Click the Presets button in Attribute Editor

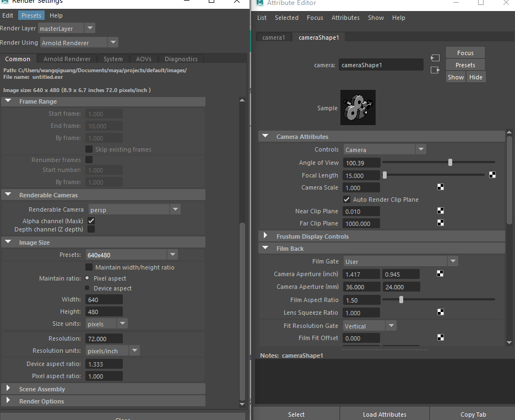(465, 64)
